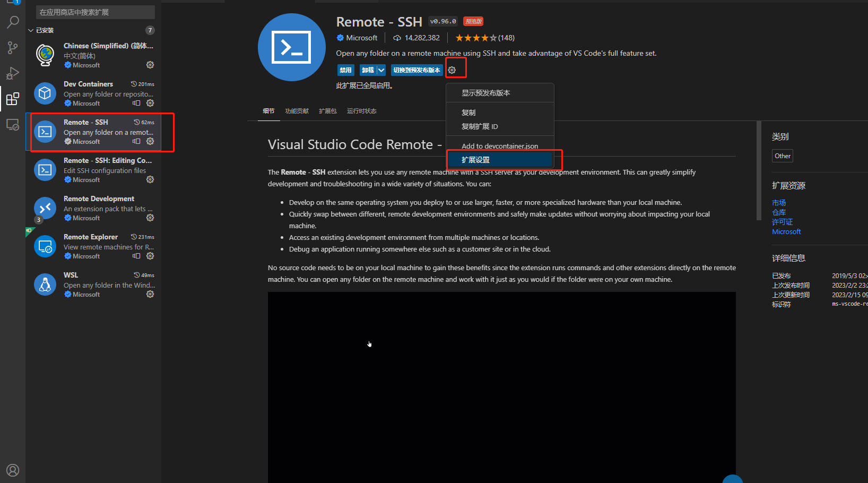The image size is (868, 483).
Task: Open the 许可证 resource link
Action: tap(782, 222)
